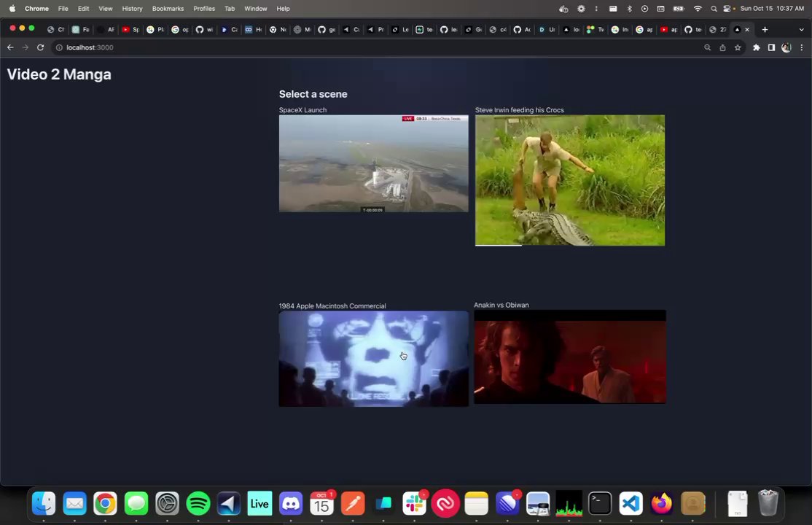Open the Window menu
The image size is (812, 525).
point(255,8)
